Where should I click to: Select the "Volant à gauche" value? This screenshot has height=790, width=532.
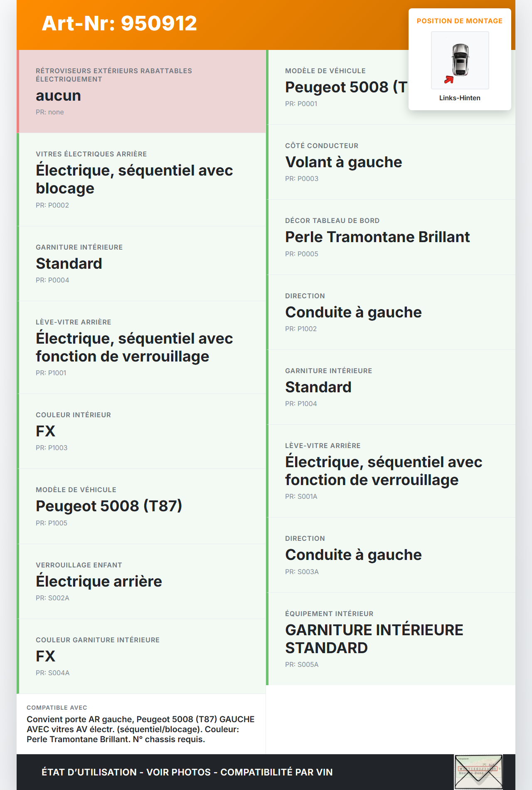343,162
